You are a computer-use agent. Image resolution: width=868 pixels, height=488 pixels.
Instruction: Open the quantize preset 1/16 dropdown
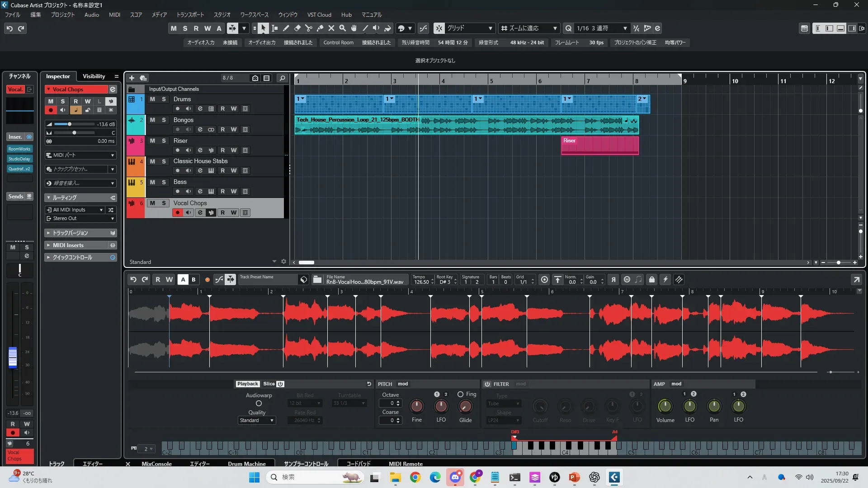[625, 28]
